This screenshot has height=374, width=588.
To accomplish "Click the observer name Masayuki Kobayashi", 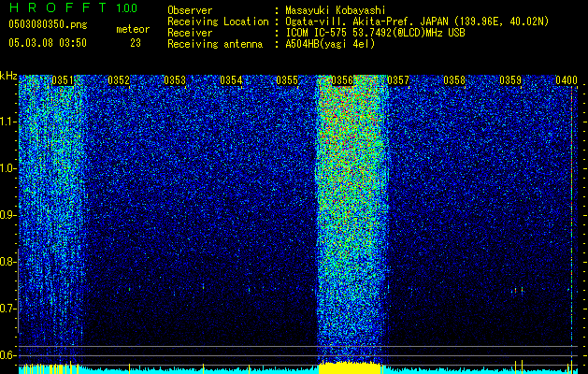I will (x=336, y=10).
